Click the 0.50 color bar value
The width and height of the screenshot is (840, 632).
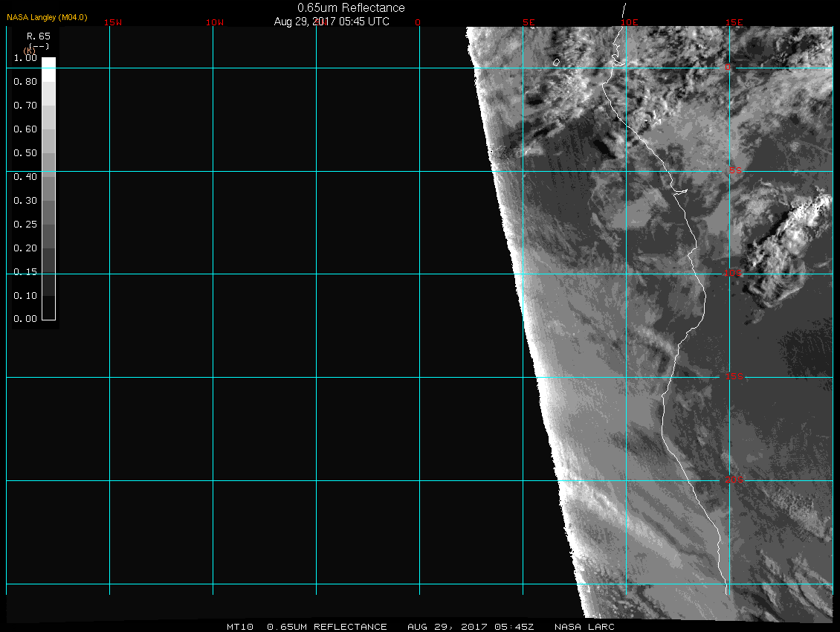25,152
